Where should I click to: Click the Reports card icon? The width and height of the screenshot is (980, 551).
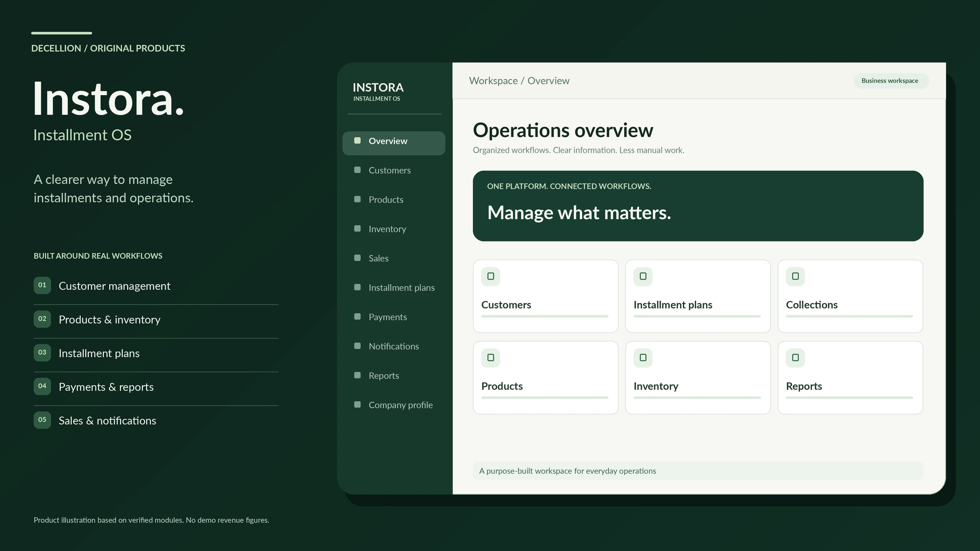point(795,358)
